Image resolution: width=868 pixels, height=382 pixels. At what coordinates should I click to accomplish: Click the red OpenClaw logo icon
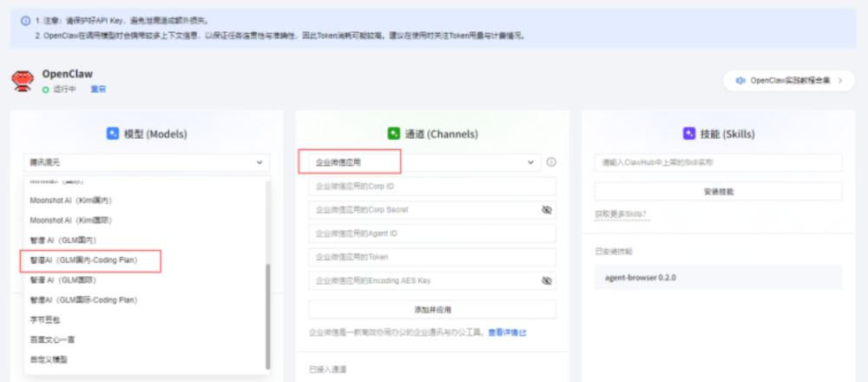(x=23, y=81)
